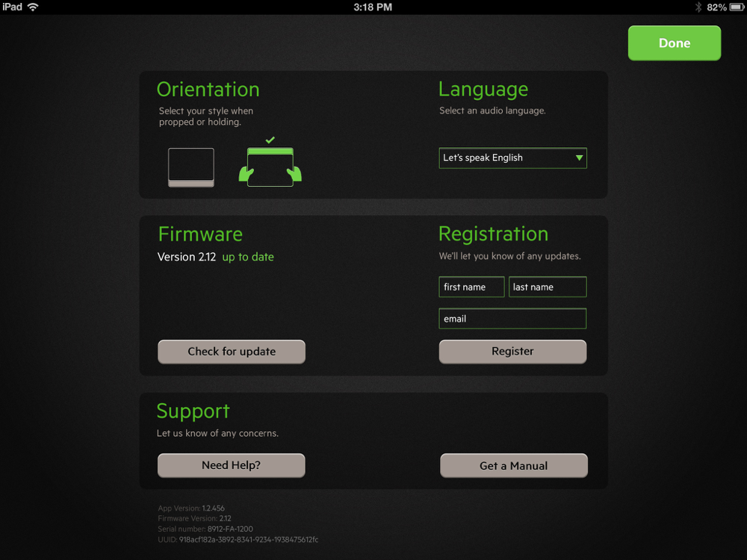Open the Let's speak English language dropdown
This screenshot has width=747, height=560.
512,158
